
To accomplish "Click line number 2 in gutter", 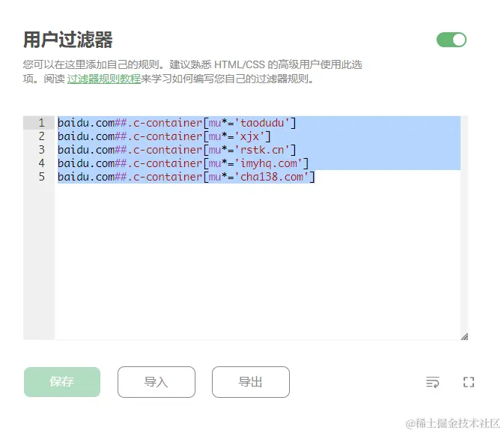I will (41, 136).
